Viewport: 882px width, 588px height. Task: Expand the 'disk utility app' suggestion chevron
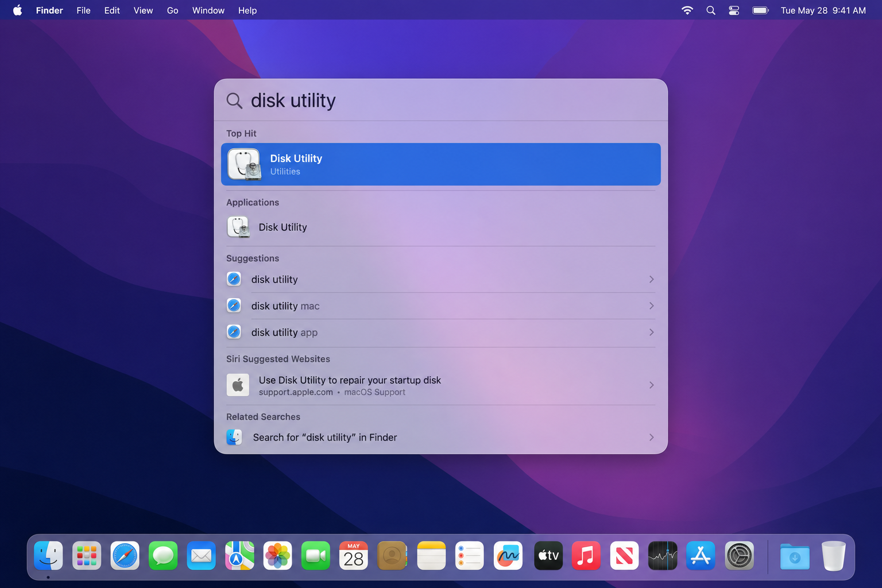651,332
